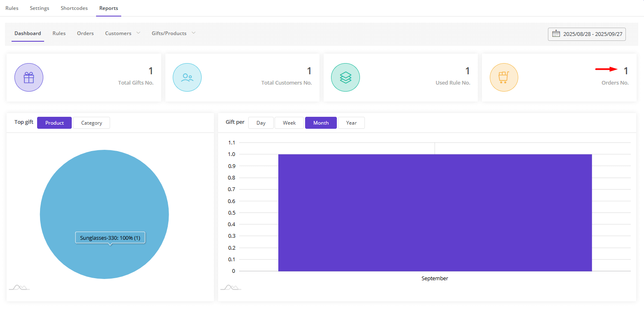
Task: Switch Gift per chart to Week
Action: pos(289,123)
